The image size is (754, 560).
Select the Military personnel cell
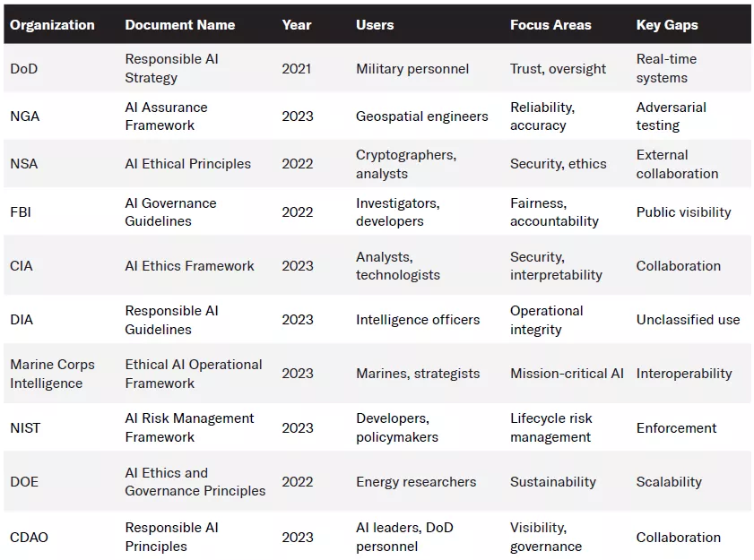click(412, 69)
